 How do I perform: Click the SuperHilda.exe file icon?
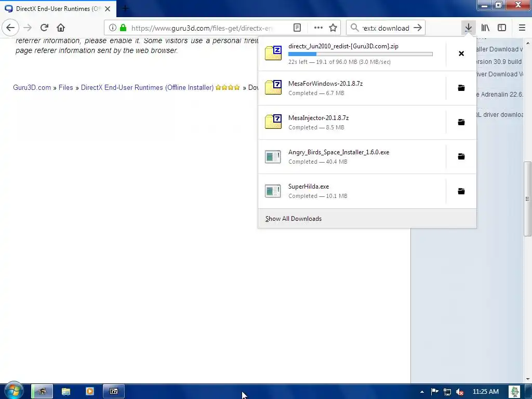click(x=273, y=191)
